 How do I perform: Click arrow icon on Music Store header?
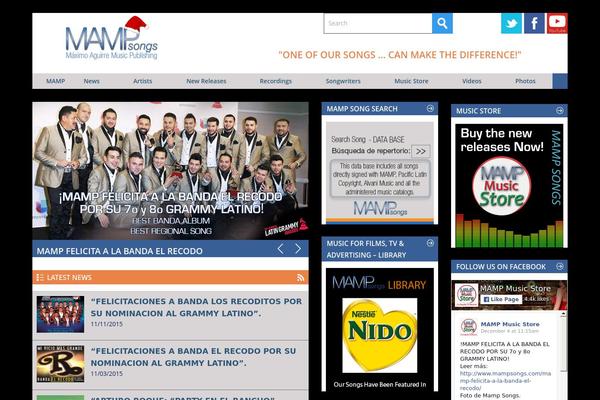(x=559, y=111)
